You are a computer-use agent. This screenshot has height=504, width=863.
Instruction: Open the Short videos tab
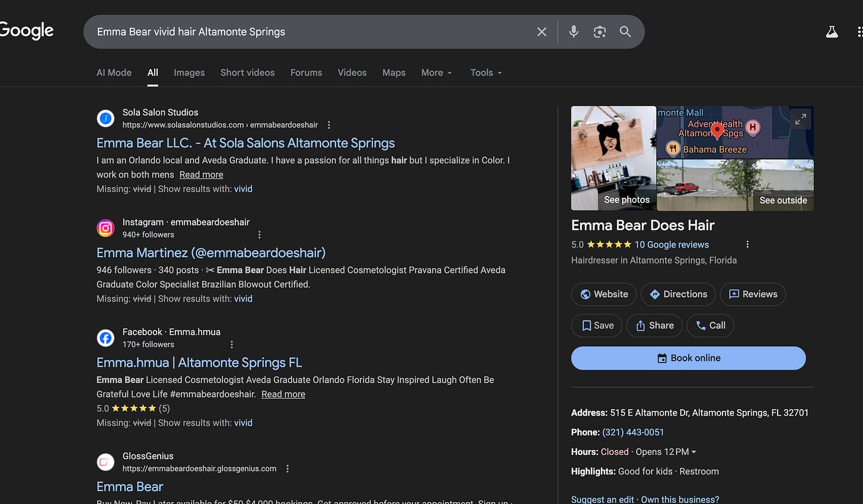coord(248,72)
